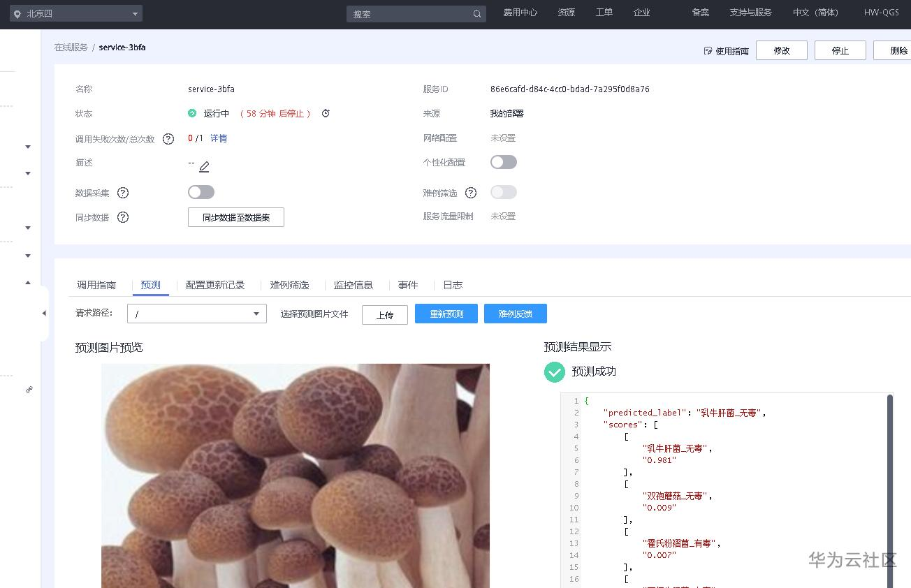Click the 我的部署 source value
The width and height of the screenshot is (911, 588).
pos(507,114)
